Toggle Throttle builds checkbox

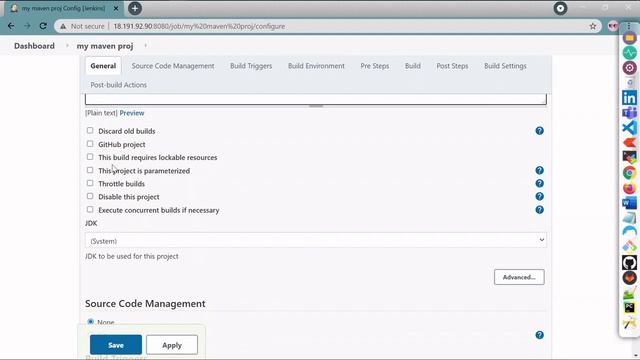point(90,183)
